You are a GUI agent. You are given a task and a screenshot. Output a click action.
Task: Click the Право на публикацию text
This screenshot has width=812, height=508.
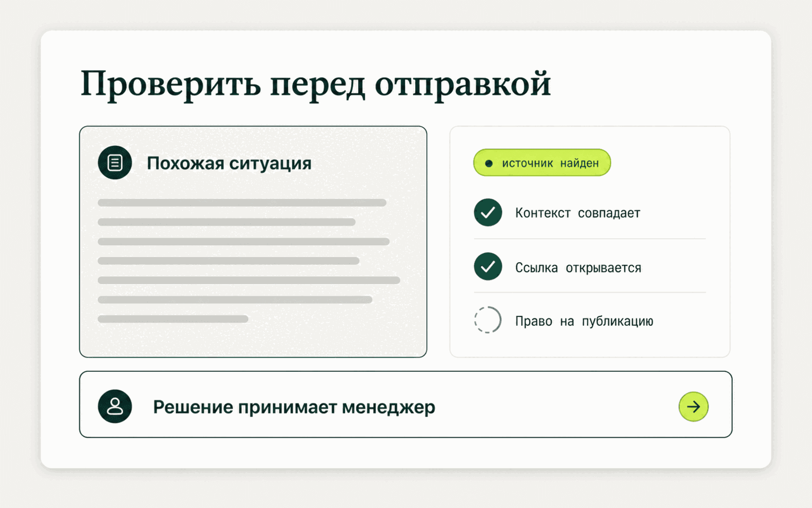(x=584, y=321)
